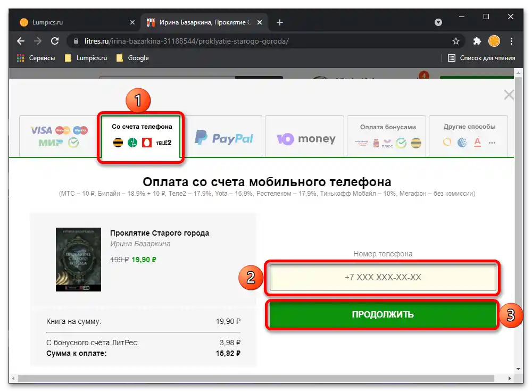Click the Сумма к оплате value 15,92 ₽

tap(228, 353)
